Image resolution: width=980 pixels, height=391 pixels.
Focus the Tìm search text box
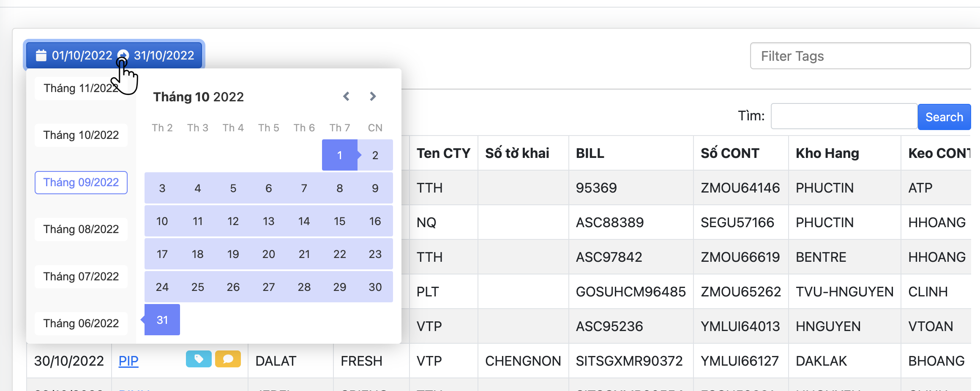tap(844, 116)
